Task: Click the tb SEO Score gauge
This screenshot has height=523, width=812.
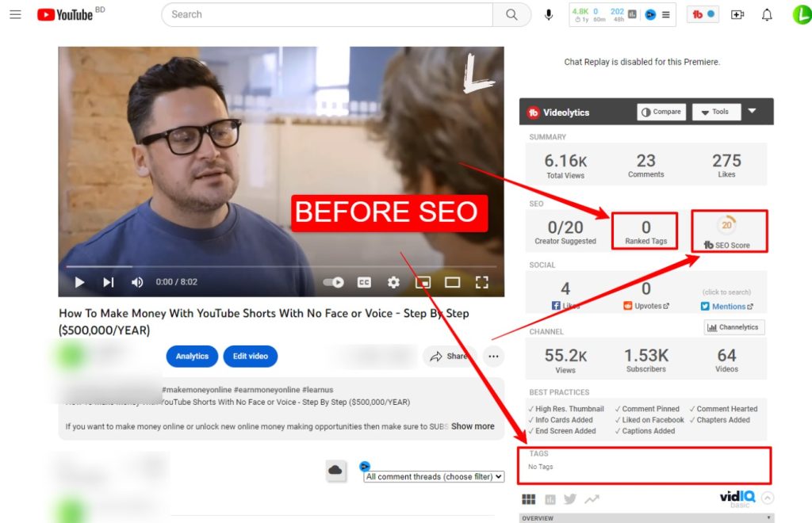Action: click(x=726, y=225)
